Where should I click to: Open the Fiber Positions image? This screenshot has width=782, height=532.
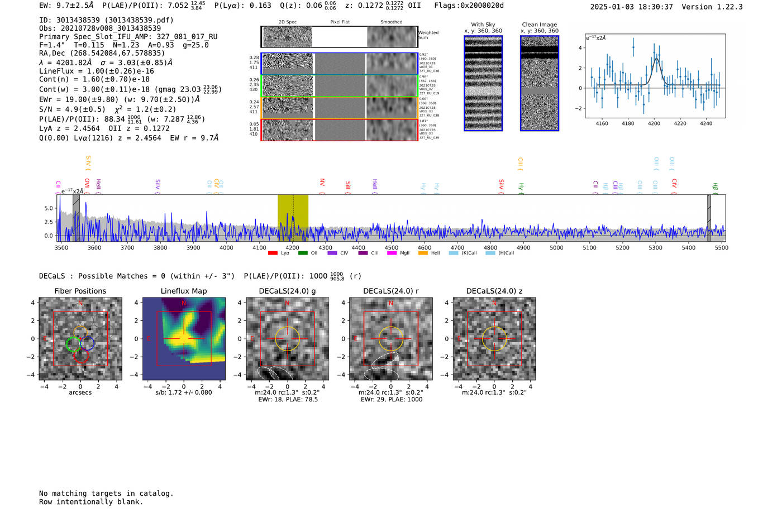point(80,339)
